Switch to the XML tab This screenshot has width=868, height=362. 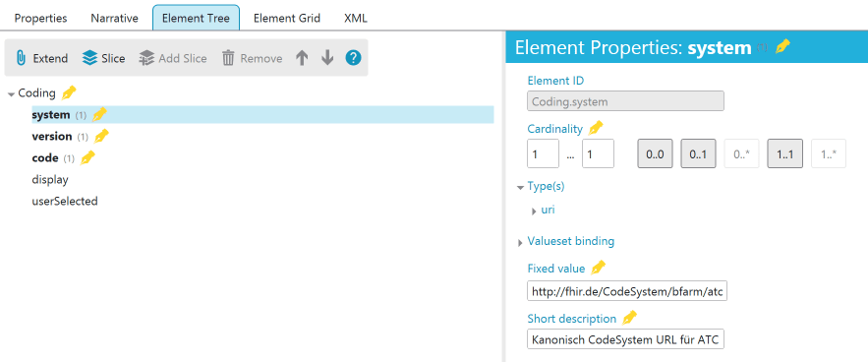pyautogui.click(x=356, y=19)
